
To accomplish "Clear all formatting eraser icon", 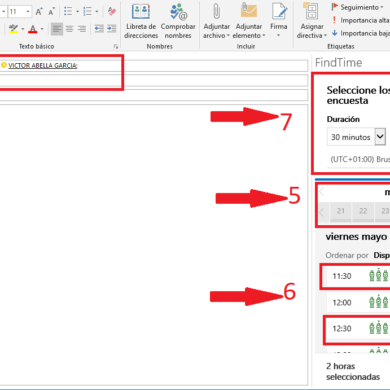I will pos(112,12).
